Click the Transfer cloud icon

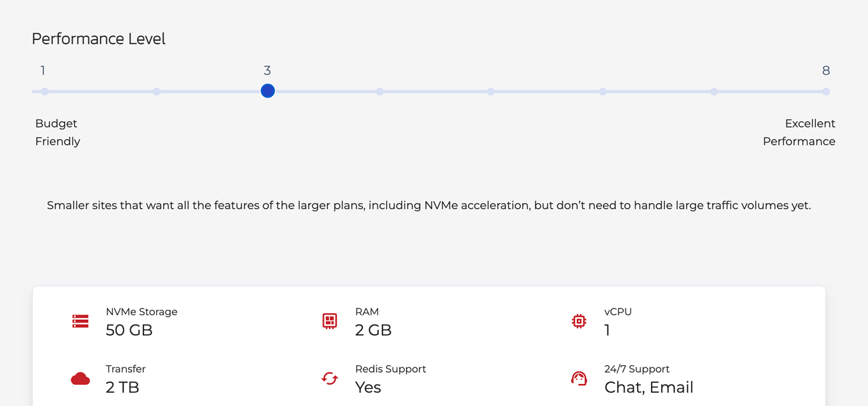80,379
